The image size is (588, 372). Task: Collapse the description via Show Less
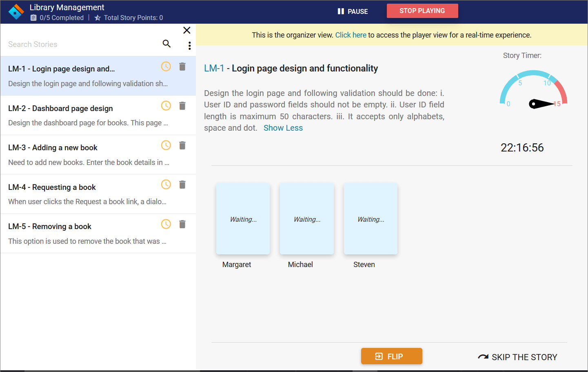(283, 127)
